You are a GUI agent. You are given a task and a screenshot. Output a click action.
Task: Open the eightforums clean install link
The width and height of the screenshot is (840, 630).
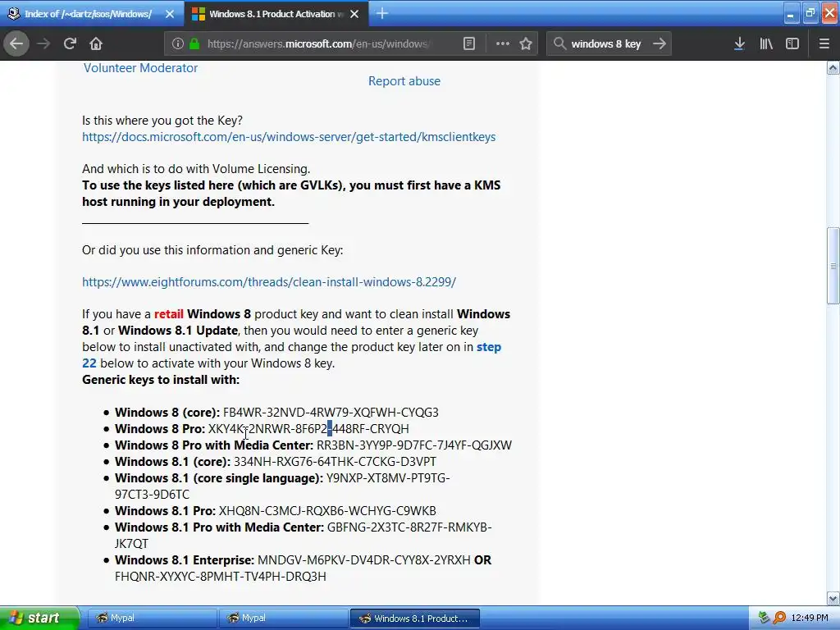click(269, 282)
